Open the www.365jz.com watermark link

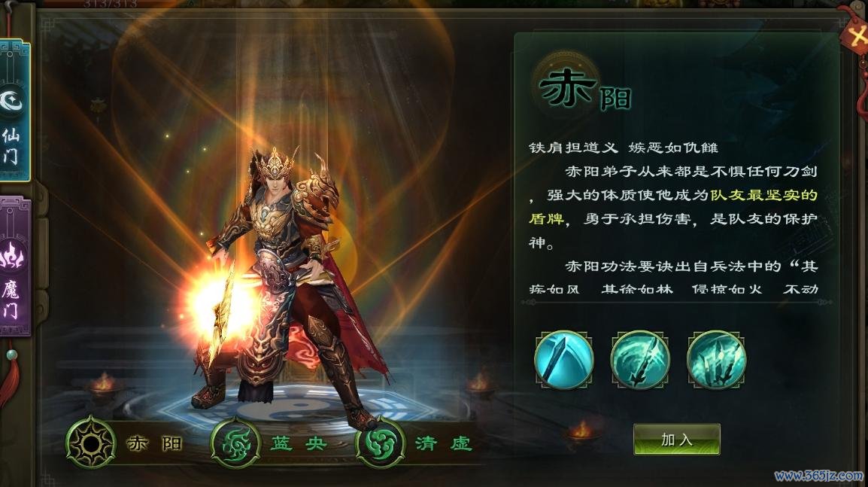(x=818, y=476)
